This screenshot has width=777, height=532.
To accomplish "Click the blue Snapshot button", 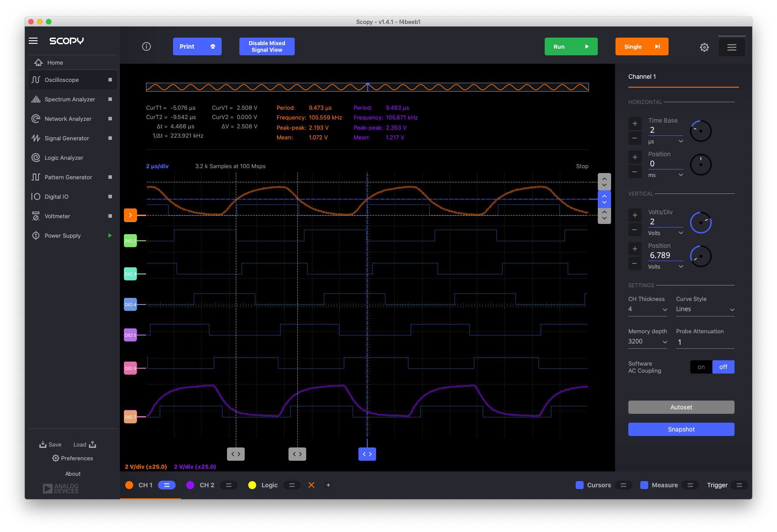I will tap(681, 429).
